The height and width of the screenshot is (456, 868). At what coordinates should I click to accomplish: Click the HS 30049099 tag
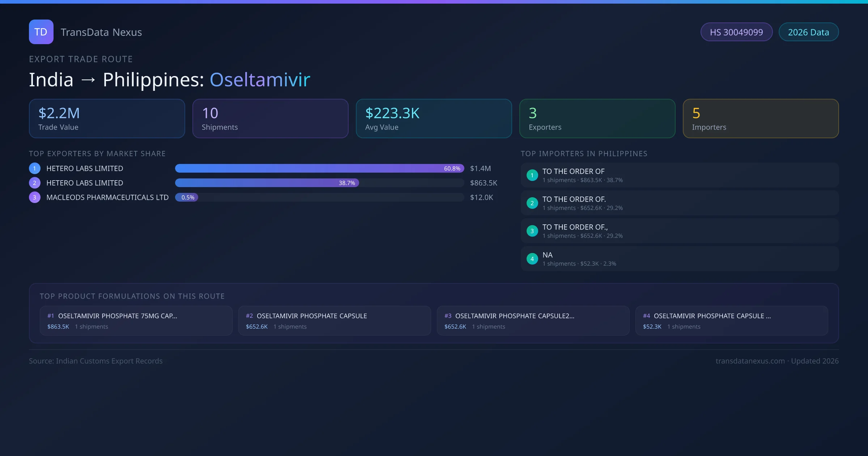736,32
